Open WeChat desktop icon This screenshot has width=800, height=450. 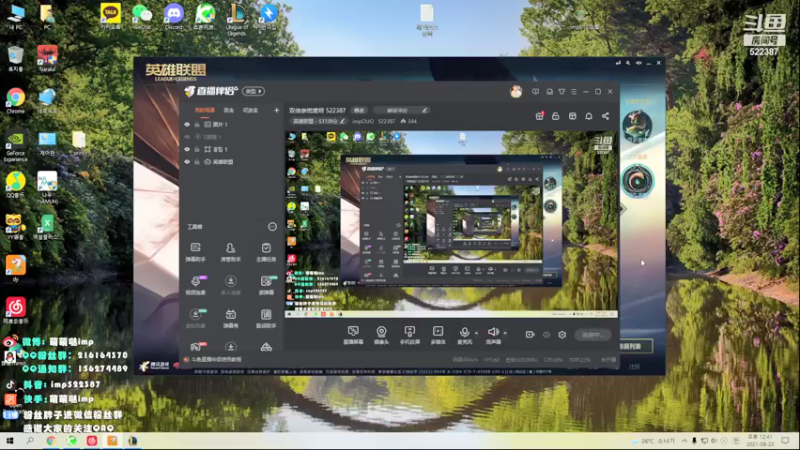142,16
